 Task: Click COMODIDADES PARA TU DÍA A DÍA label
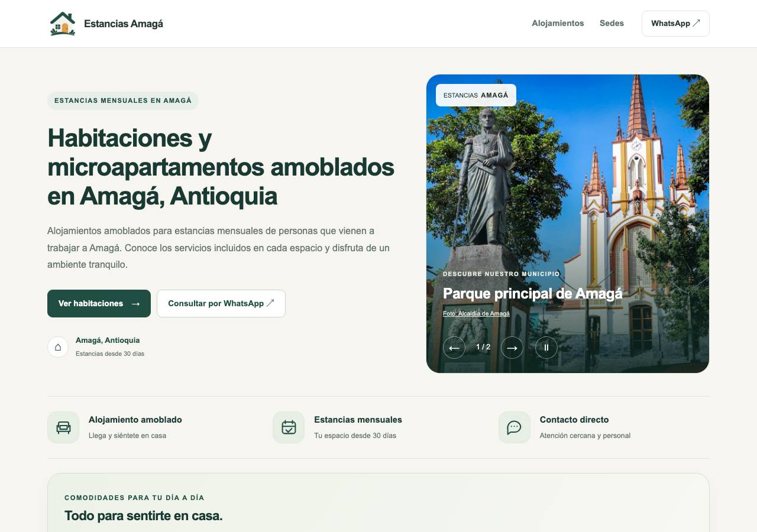coord(134,498)
